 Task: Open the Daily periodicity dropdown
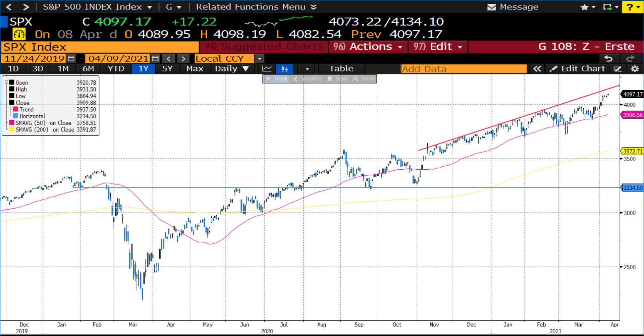tap(231, 69)
